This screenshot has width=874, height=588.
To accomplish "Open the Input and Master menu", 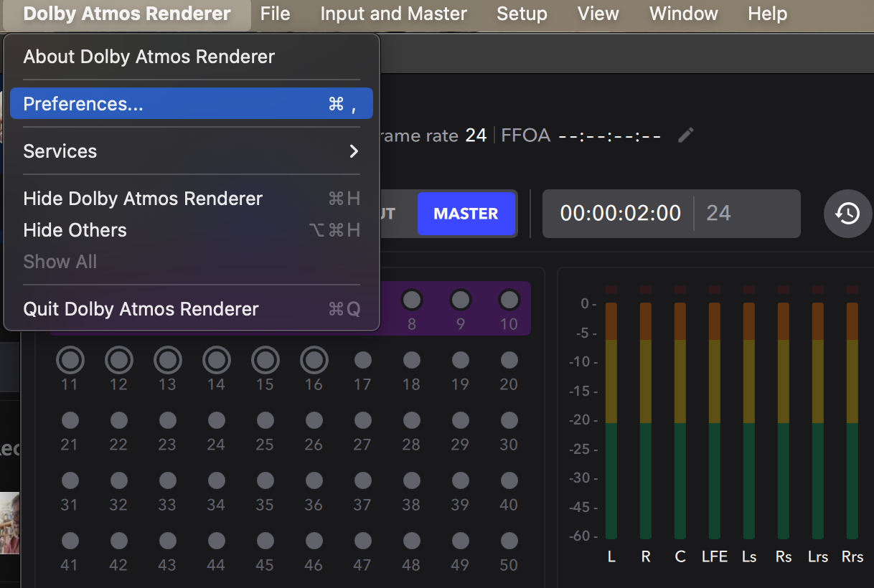I will pyautogui.click(x=394, y=14).
